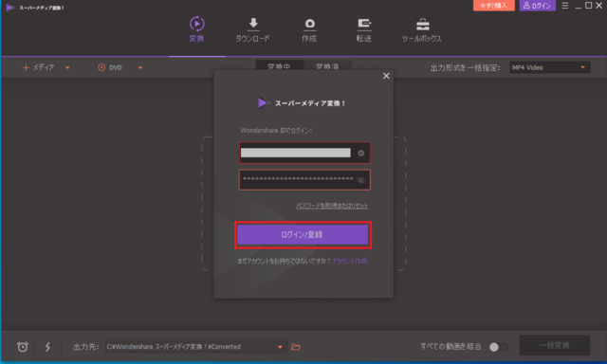607x364 pixels.
Task: Maximize the application window
Action: [588, 6]
